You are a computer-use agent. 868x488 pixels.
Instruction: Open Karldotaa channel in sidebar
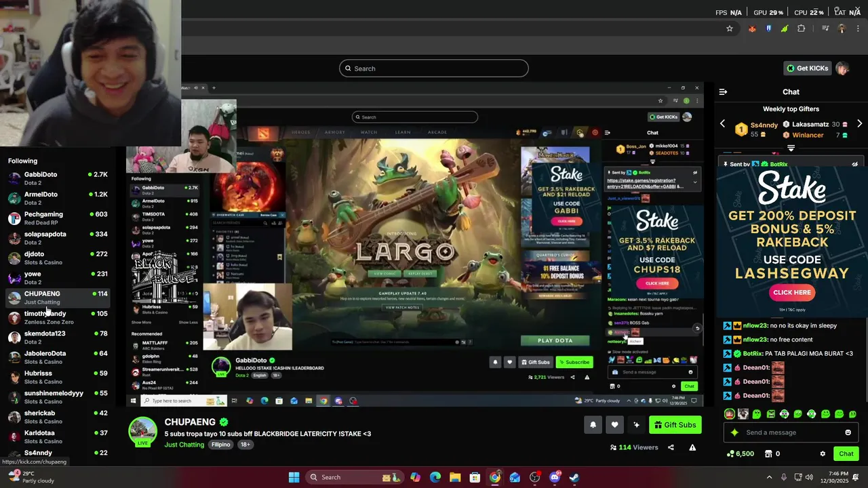57,436
